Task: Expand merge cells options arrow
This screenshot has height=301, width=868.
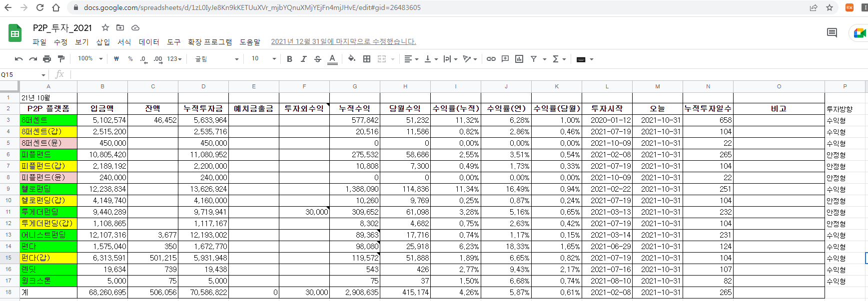Action: [x=393, y=59]
